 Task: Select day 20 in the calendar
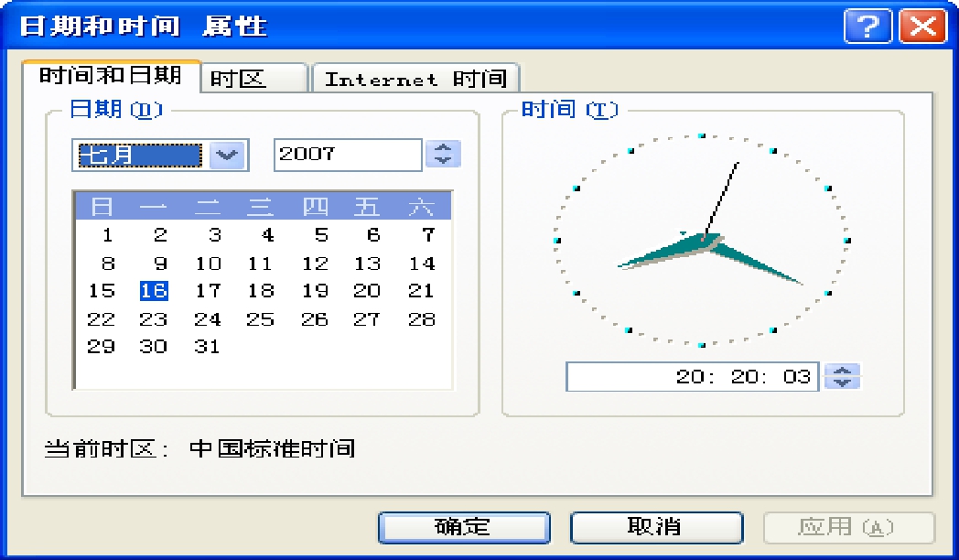click(367, 290)
